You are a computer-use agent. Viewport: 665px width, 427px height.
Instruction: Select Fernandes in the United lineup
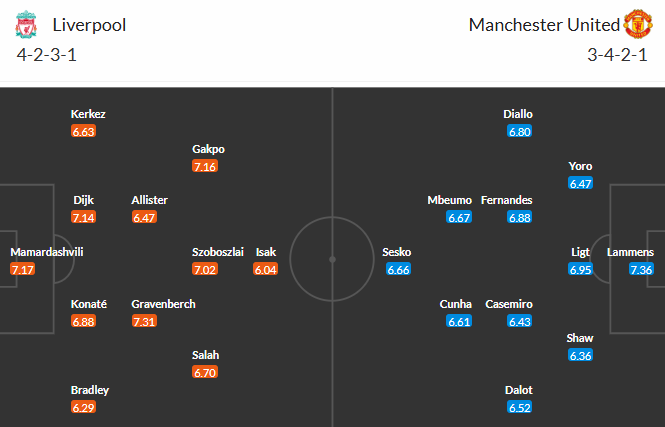[506, 200]
